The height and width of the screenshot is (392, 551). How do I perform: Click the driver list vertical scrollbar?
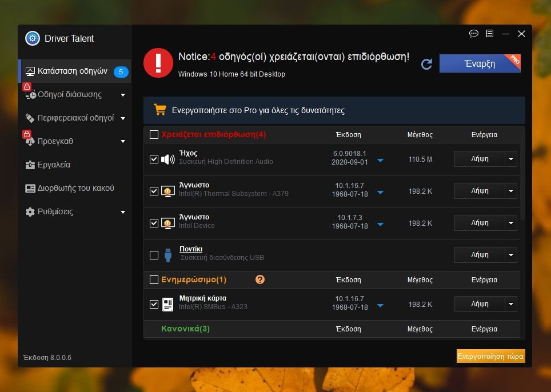tap(522, 183)
